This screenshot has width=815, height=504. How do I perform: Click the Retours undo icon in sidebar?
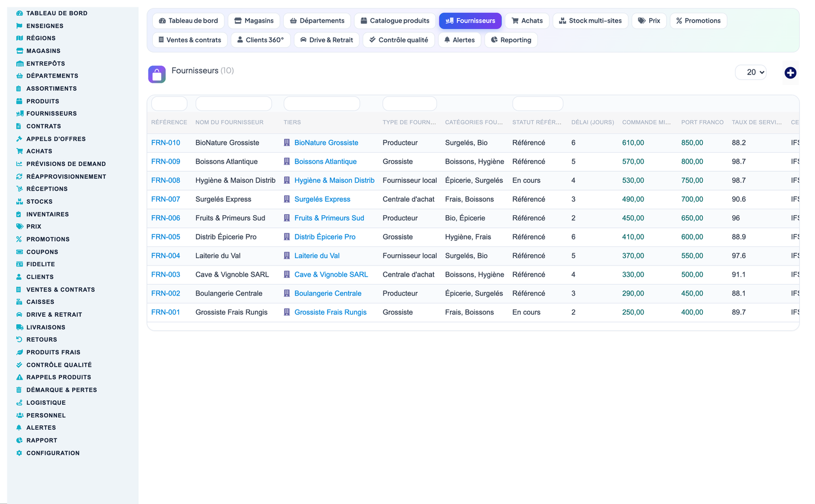tap(19, 339)
